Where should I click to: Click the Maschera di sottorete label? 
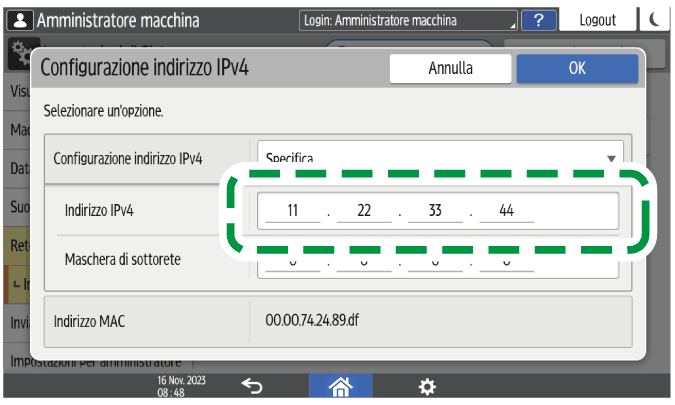[123, 260]
